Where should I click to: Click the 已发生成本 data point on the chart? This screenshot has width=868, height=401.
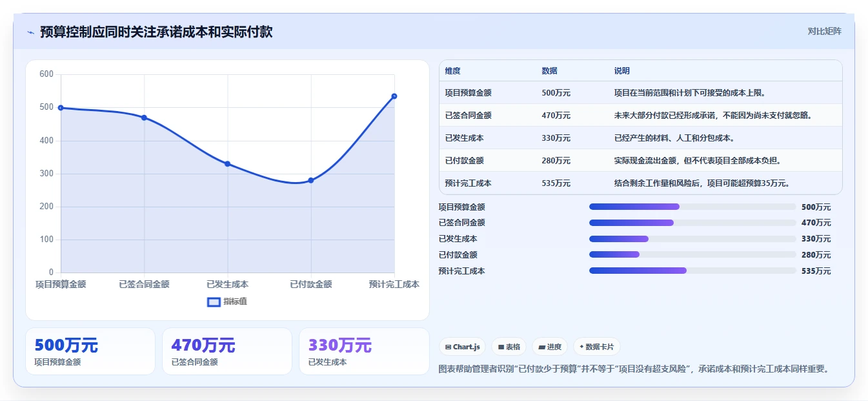click(227, 164)
